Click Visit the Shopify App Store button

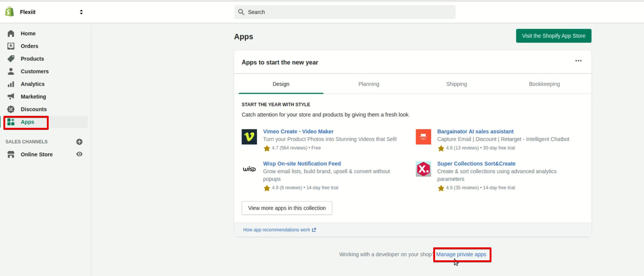click(554, 36)
